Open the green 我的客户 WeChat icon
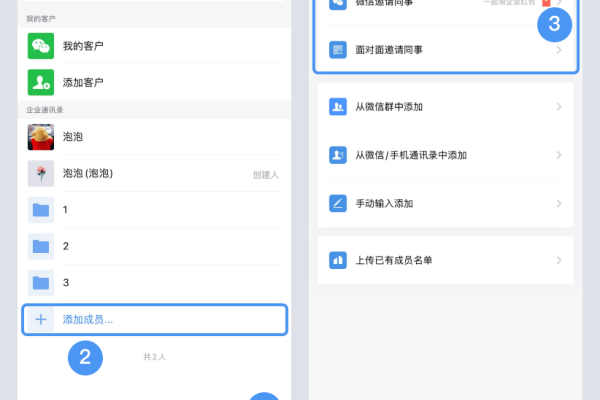 pyautogui.click(x=41, y=46)
